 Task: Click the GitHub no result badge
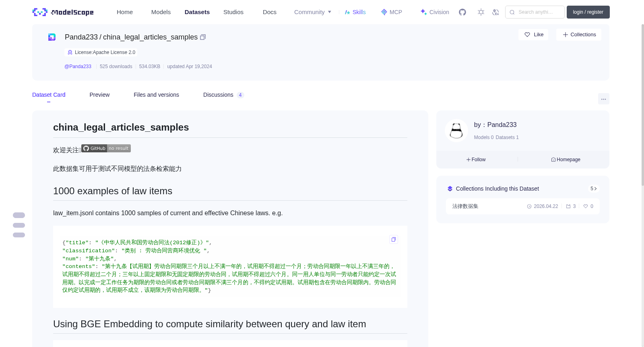[x=106, y=148]
